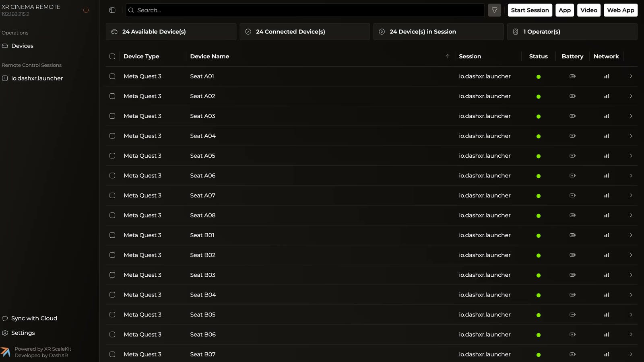Open Devices in the sidebar

tap(23, 46)
